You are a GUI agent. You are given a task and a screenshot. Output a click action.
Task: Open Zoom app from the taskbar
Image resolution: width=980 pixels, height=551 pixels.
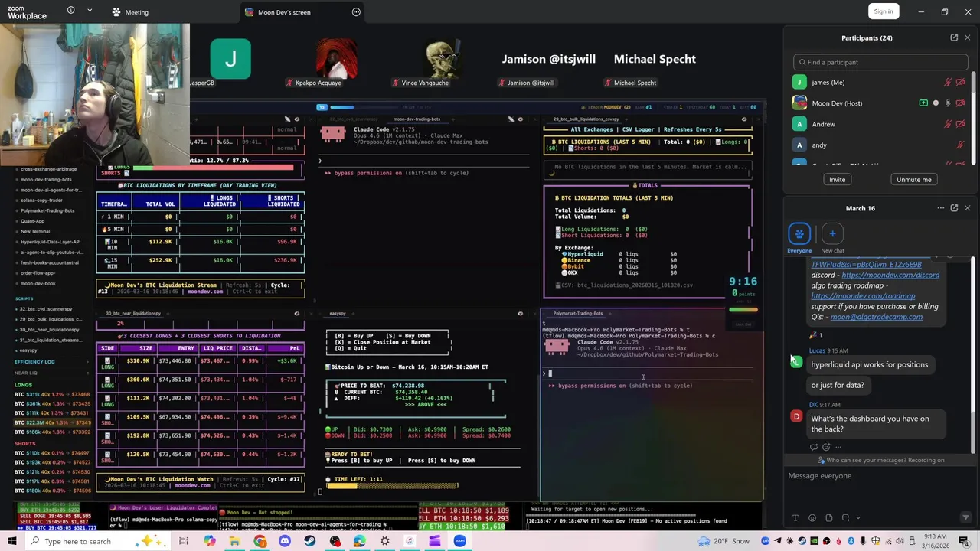click(x=460, y=541)
